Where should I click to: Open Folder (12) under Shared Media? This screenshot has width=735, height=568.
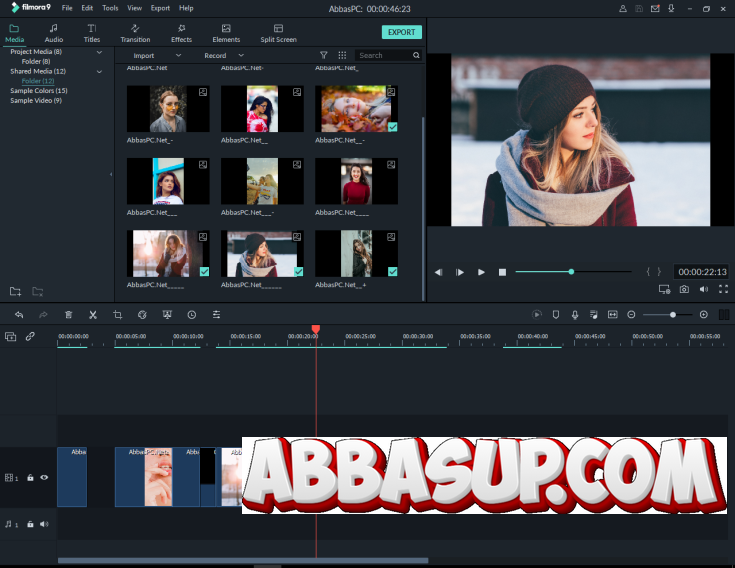(x=38, y=81)
